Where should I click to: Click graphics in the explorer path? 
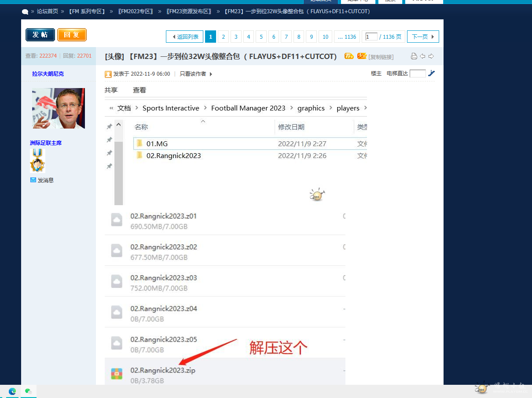click(311, 108)
